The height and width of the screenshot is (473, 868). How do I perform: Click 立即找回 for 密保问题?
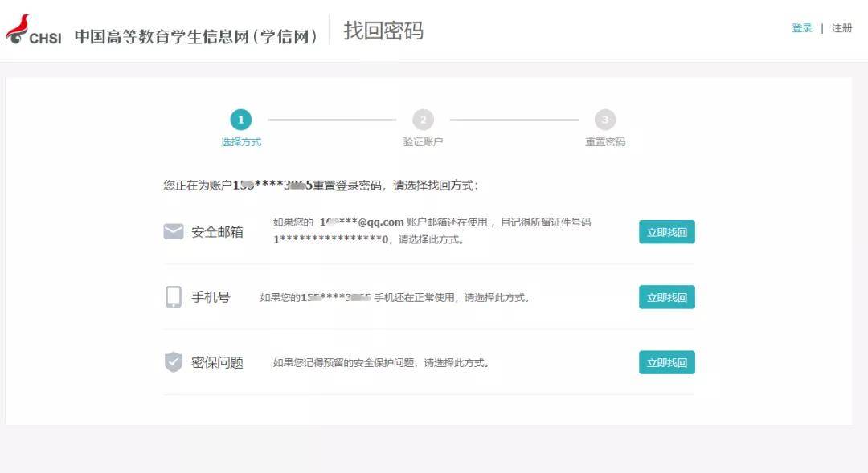[666, 362]
